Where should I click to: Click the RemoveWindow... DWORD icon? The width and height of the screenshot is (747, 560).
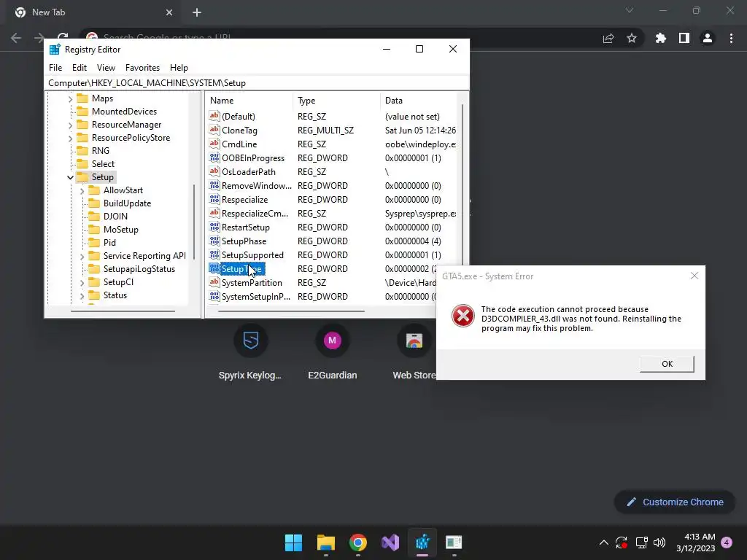(214, 185)
